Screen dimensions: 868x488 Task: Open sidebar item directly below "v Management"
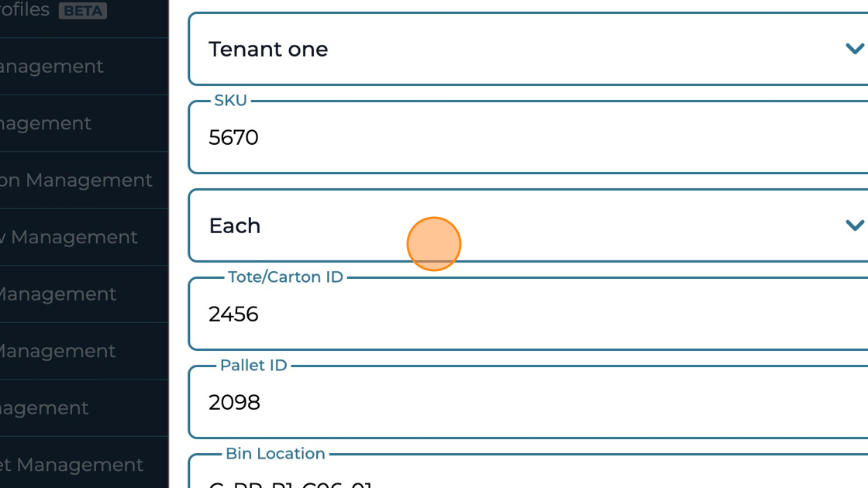pos(57,294)
